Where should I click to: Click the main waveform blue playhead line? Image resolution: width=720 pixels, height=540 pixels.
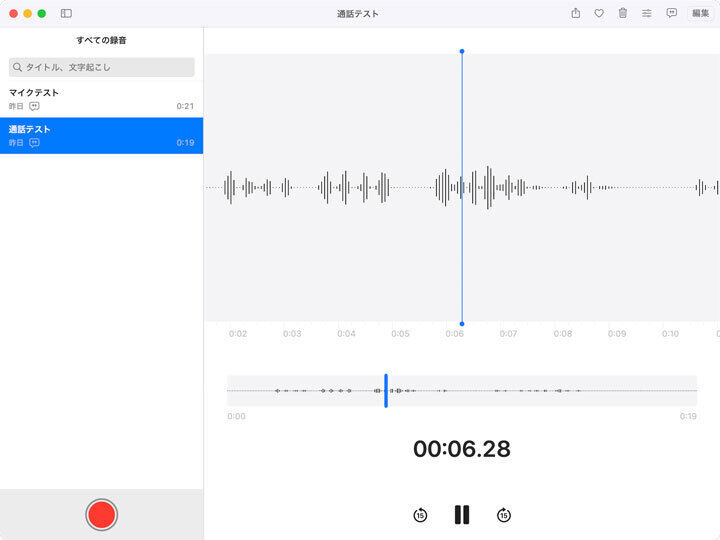tap(462, 187)
